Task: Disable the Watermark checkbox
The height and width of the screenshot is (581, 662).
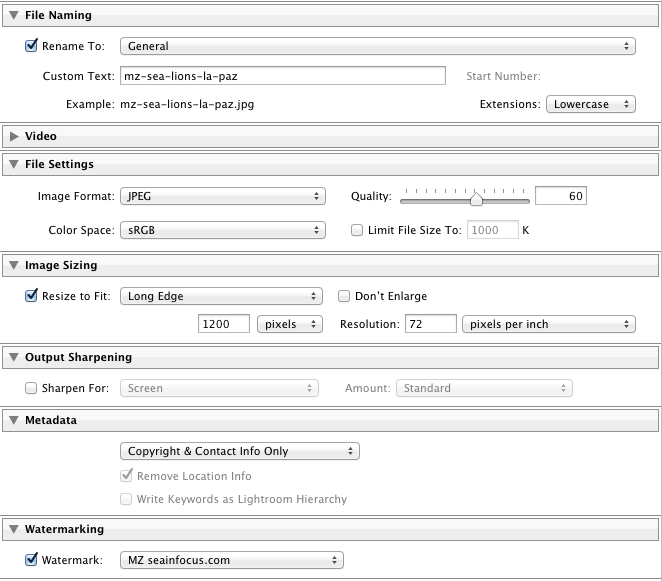Action: coord(31,560)
